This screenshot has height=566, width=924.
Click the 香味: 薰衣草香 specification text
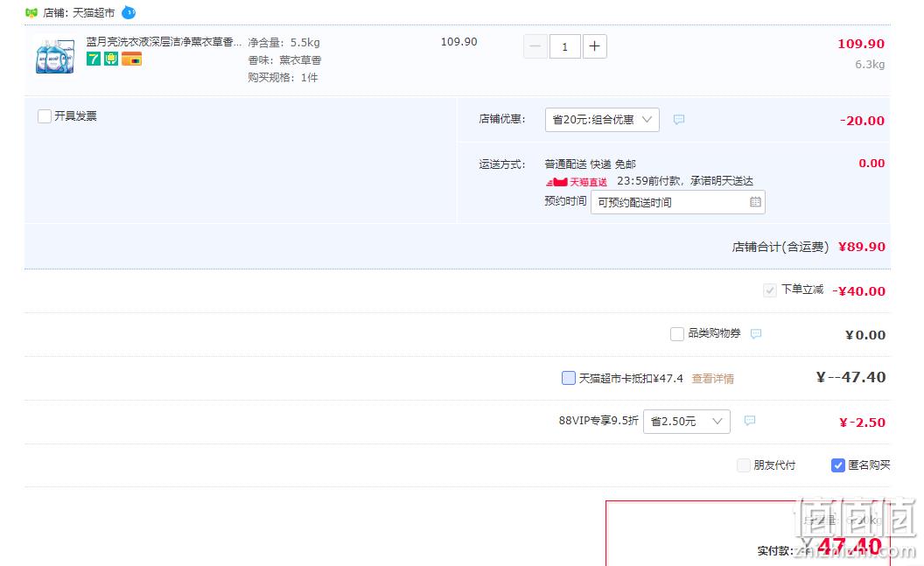click(284, 60)
